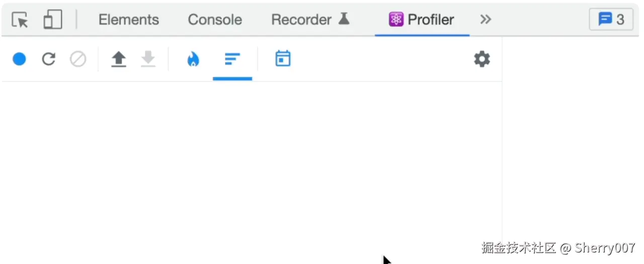Open the 3 messages issues button
This screenshot has width=644, height=264.
tap(611, 20)
